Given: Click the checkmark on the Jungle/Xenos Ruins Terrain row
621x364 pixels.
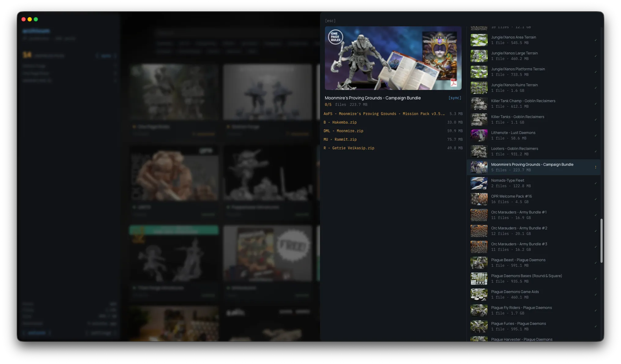Looking at the screenshot, I should [x=595, y=88].
